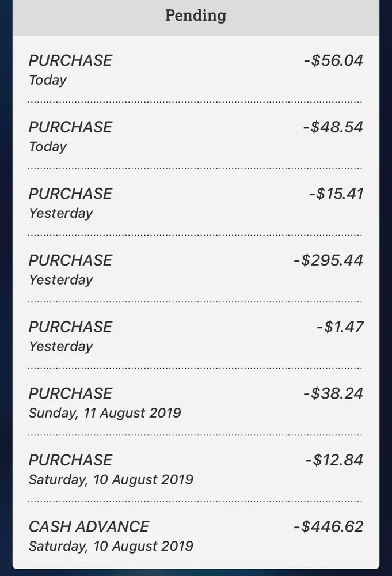This screenshot has height=576, width=392.
Task: Click the -$446.62 cash advance amount
Action: (x=328, y=526)
